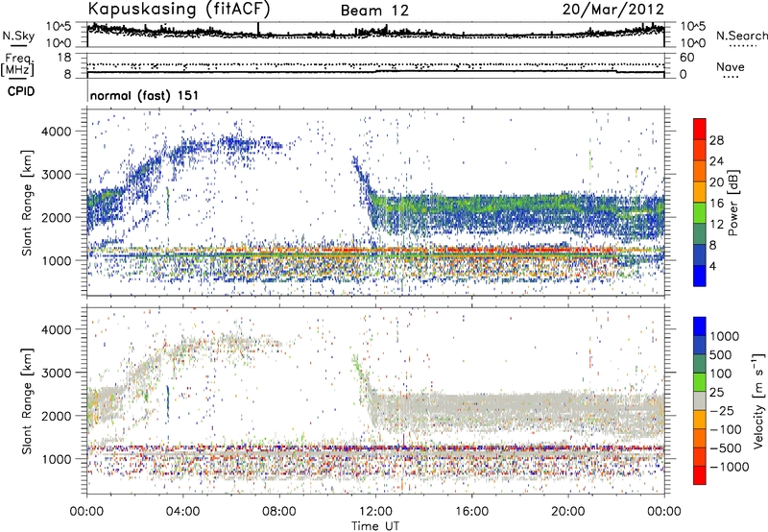Click the blue bottom of power colorbar

click(x=700, y=276)
